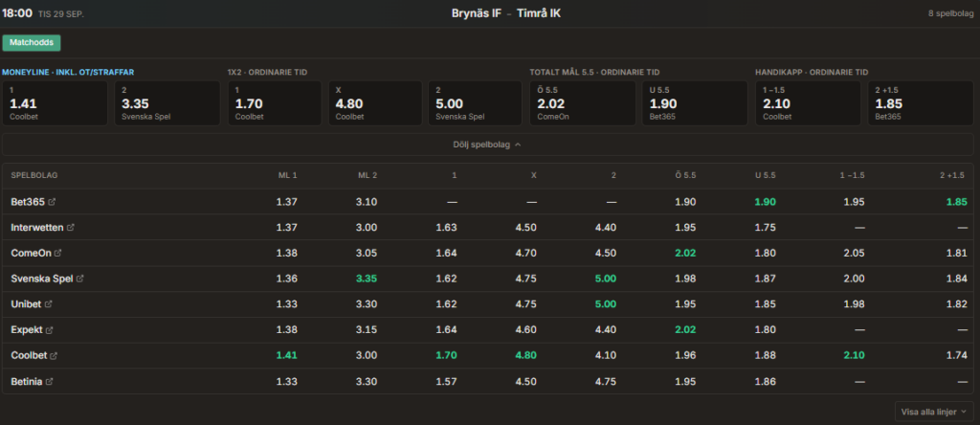Click the 18:00 match start time
Viewport: 980px width, 425px height.
pos(17,13)
